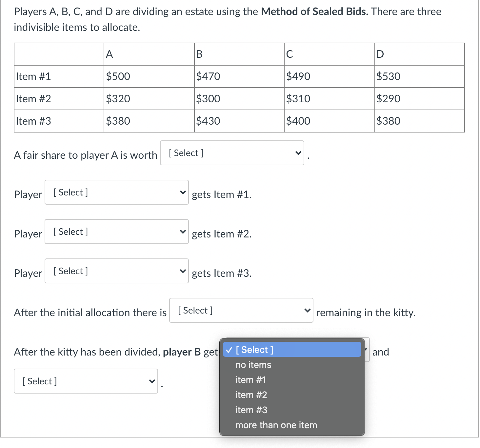The height and width of the screenshot is (448, 480).
Task: Open the fair share dropdown for player A
Action: (x=232, y=153)
